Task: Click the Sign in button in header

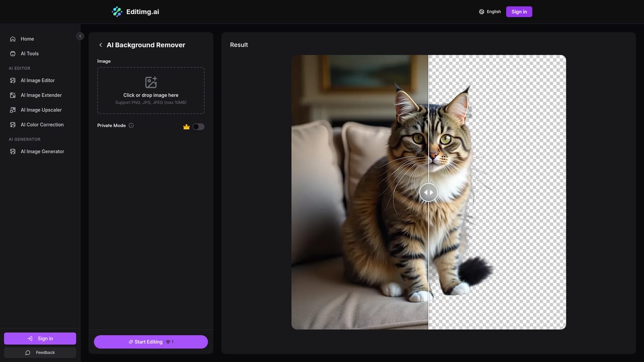Action: [519, 12]
